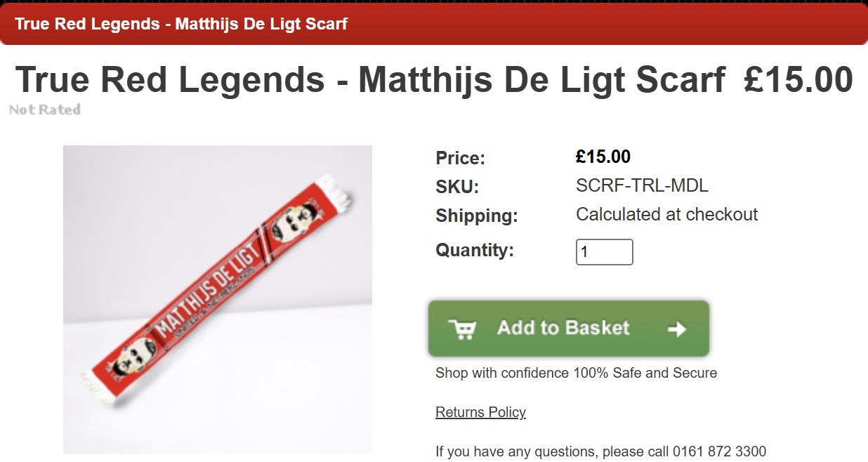Click the Not Rated rating indicator

pyautogui.click(x=45, y=110)
